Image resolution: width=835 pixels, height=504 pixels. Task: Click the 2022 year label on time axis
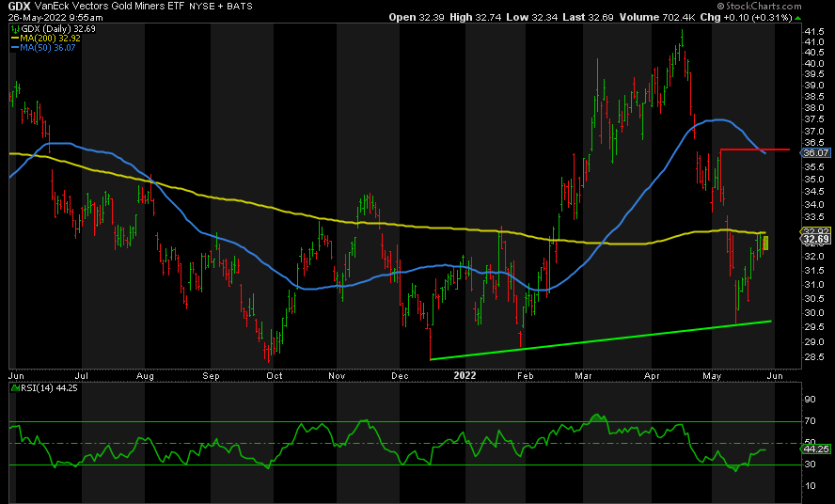465,375
